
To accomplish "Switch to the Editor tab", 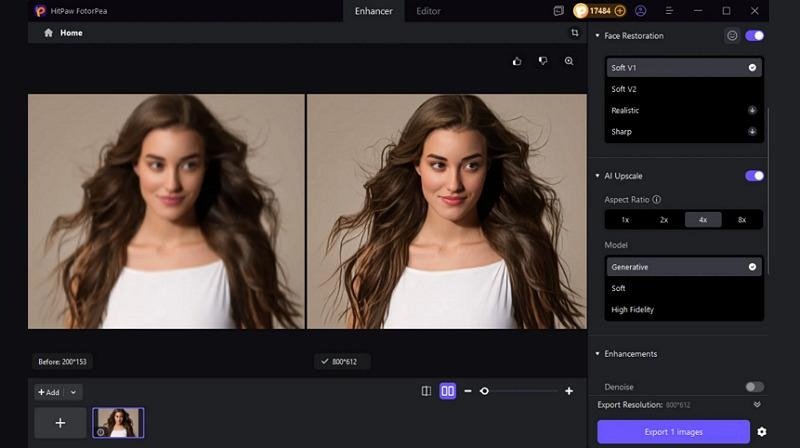I will [428, 11].
